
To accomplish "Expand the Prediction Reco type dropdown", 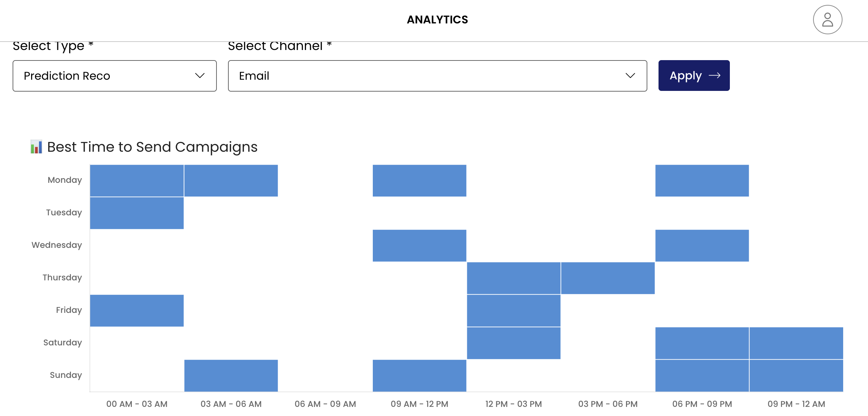I will (x=114, y=76).
